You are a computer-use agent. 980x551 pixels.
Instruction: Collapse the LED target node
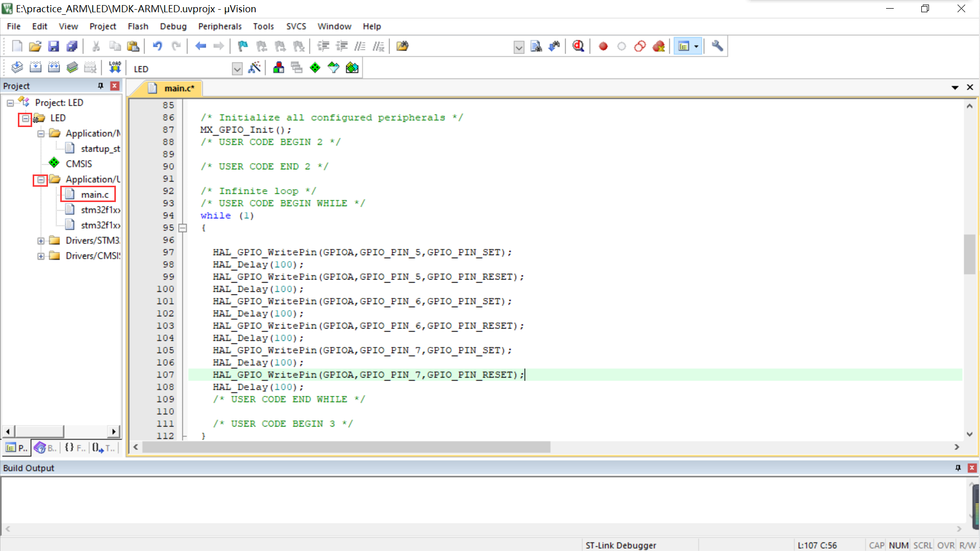coord(25,118)
